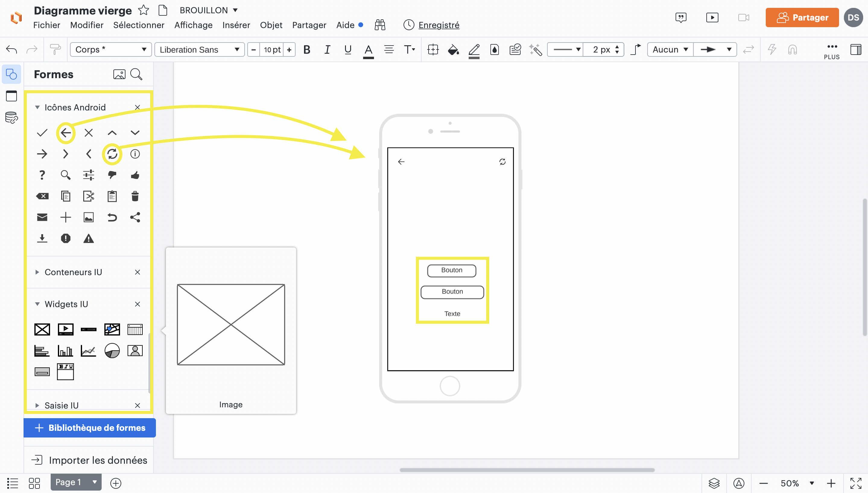This screenshot has width=868, height=493.
Task: Open the Modifier menu
Action: 87,25
